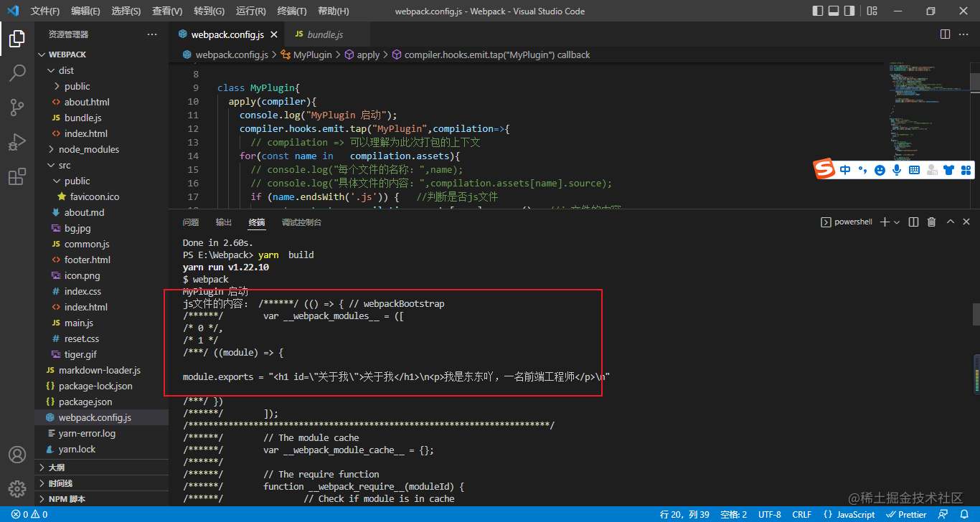Image resolution: width=980 pixels, height=522 pixels.
Task: Close the webpack.config.js tab
Action: (x=274, y=34)
